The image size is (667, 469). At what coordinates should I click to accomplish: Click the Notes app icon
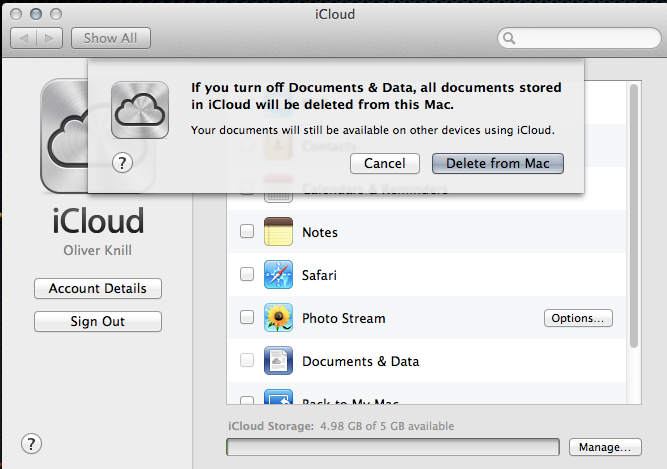(278, 232)
